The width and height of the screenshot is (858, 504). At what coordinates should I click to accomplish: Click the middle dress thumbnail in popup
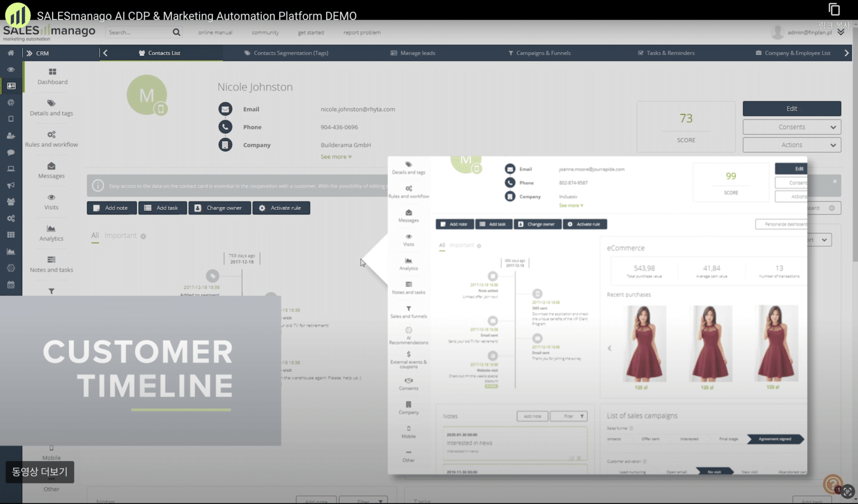coord(709,343)
